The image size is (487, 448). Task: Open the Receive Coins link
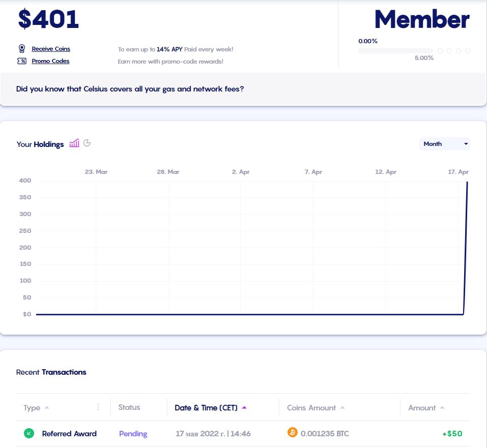[x=51, y=49]
